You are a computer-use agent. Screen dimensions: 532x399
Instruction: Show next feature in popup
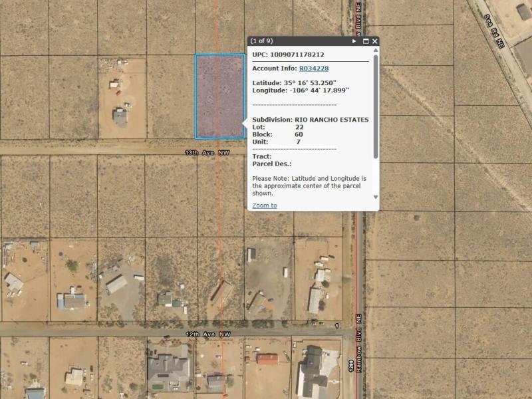pos(354,41)
